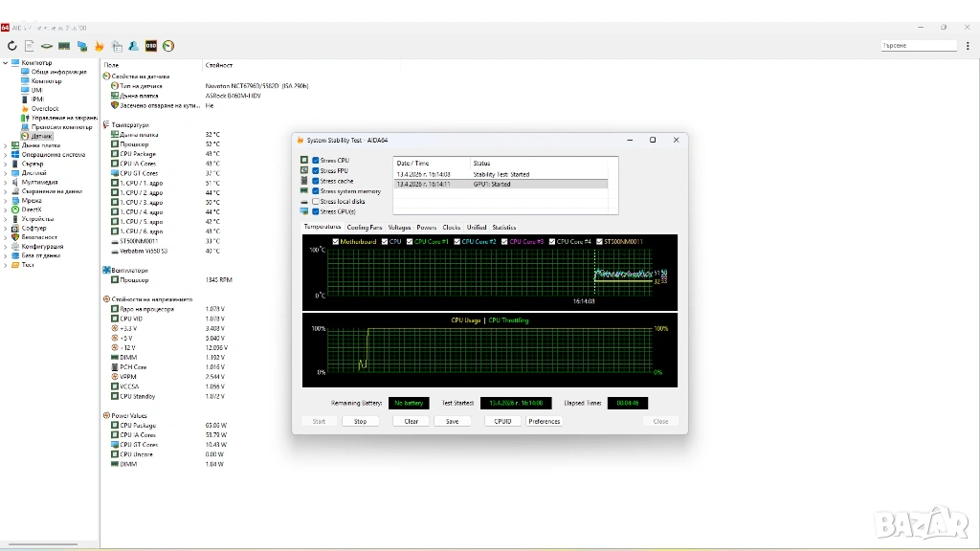This screenshot has height=551, width=980.
Task: Open the OSD panel toolbar icon
Action: click(151, 46)
